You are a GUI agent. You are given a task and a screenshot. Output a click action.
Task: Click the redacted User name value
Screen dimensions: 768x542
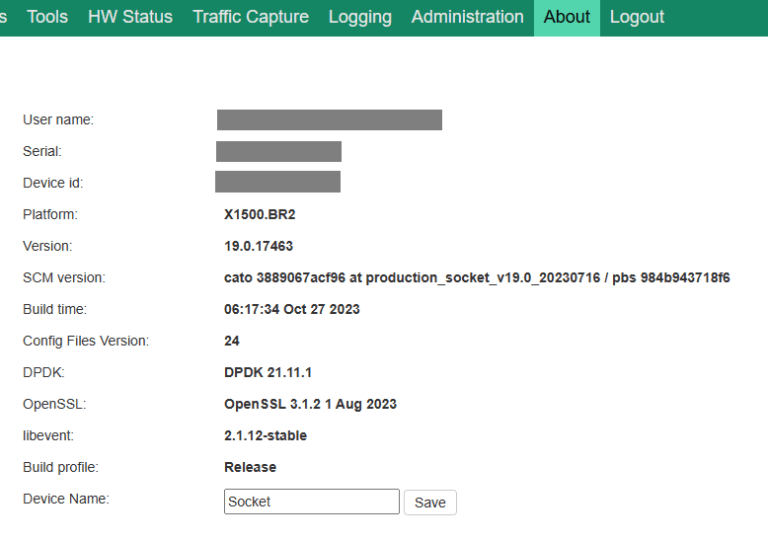tap(329, 120)
